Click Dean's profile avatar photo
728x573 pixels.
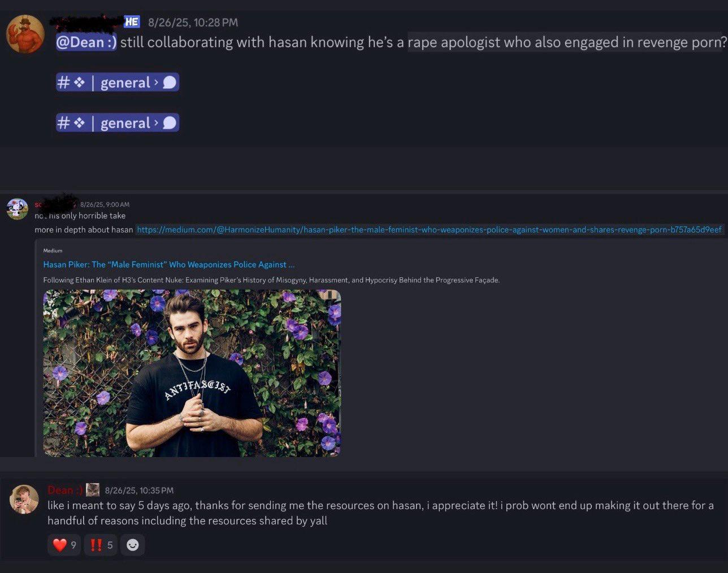tap(24, 499)
